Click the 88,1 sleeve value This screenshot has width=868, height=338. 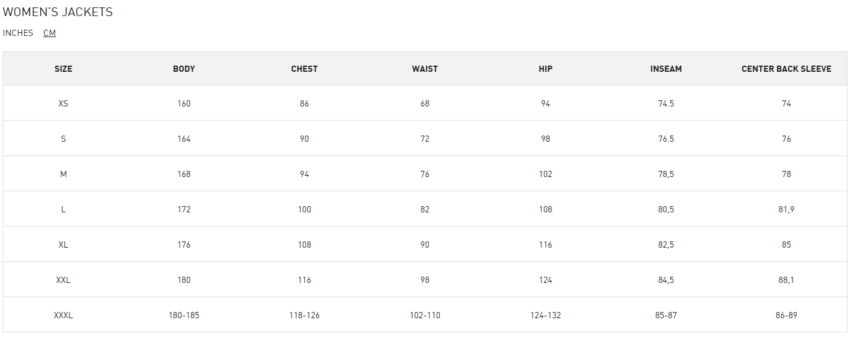786,280
